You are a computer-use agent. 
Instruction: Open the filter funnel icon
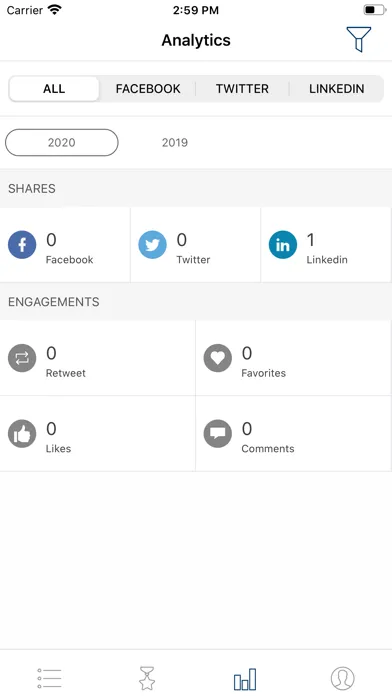tap(359, 40)
